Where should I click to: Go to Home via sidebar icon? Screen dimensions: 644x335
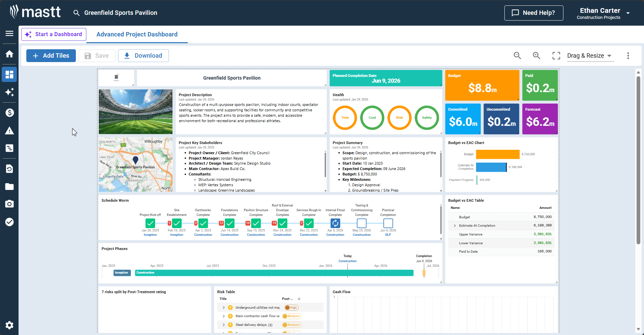9,54
